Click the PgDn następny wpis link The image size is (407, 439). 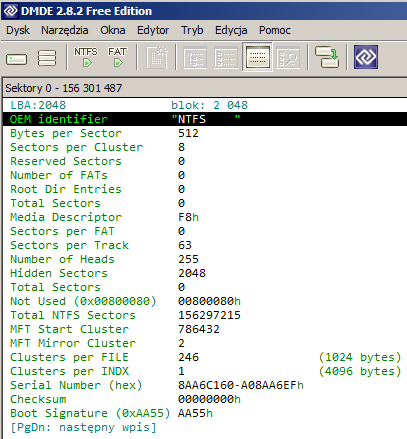(83, 427)
